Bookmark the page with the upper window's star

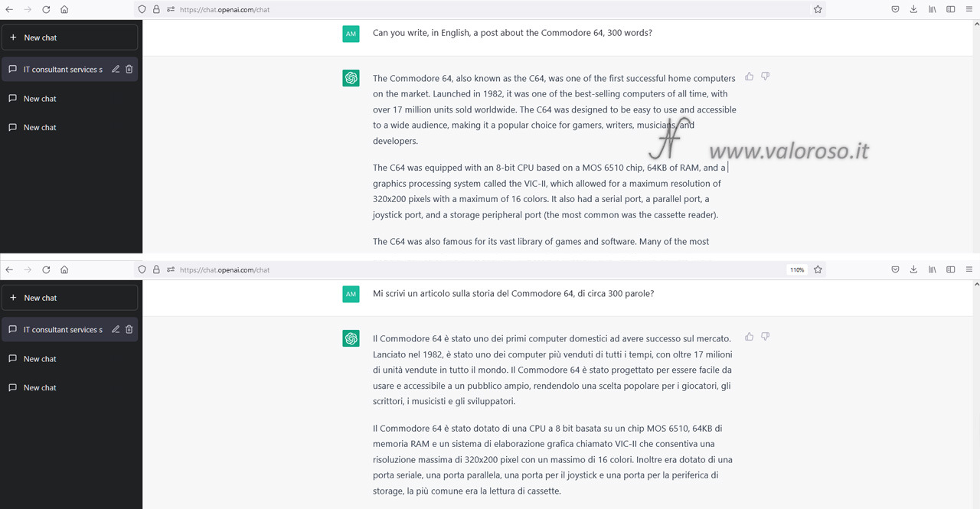(x=818, y=9)
